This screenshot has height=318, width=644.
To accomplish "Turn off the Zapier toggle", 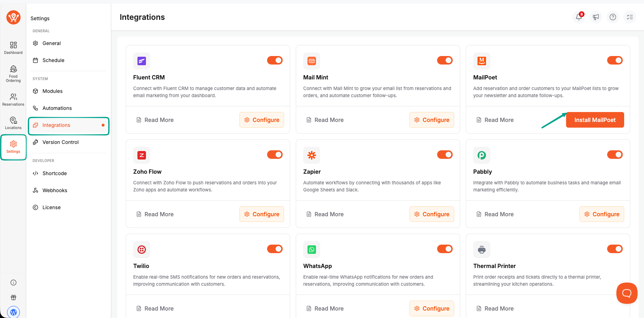I will [445, 155].
